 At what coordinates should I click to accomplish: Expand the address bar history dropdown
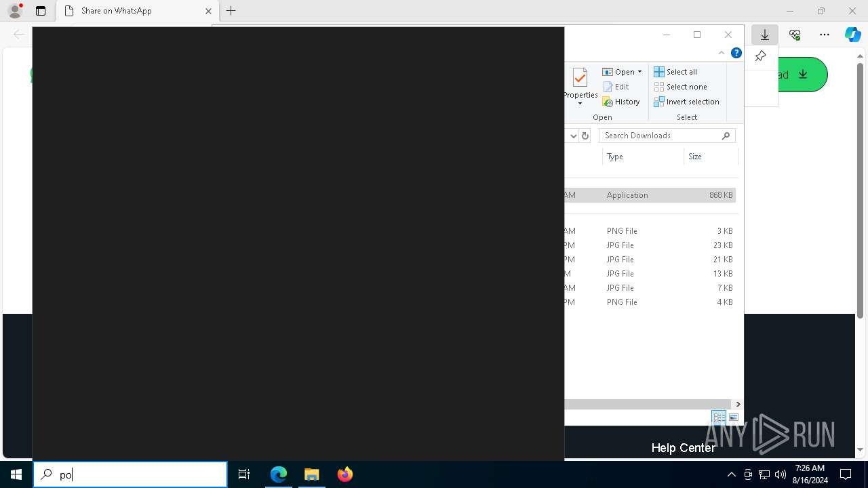coord(573,136)
